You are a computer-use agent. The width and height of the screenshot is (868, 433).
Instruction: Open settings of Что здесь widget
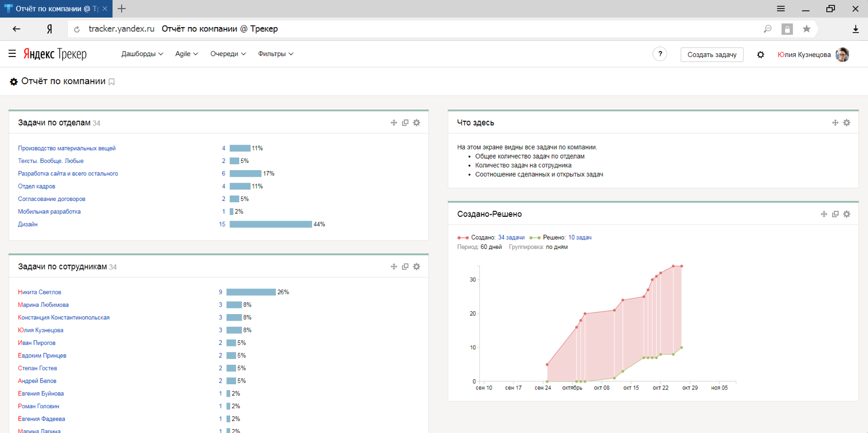[x=846, y=123]
